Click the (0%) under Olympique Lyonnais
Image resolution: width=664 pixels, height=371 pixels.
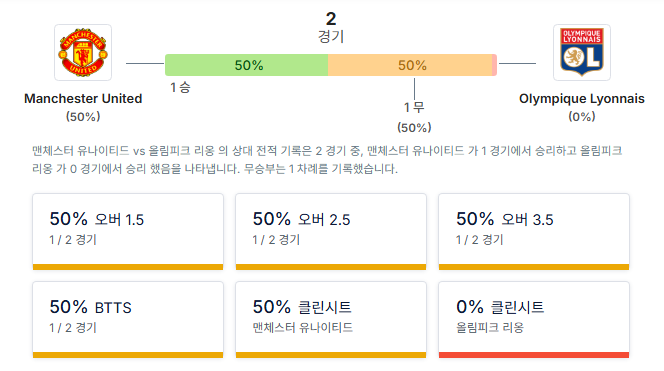click(582, 116)
